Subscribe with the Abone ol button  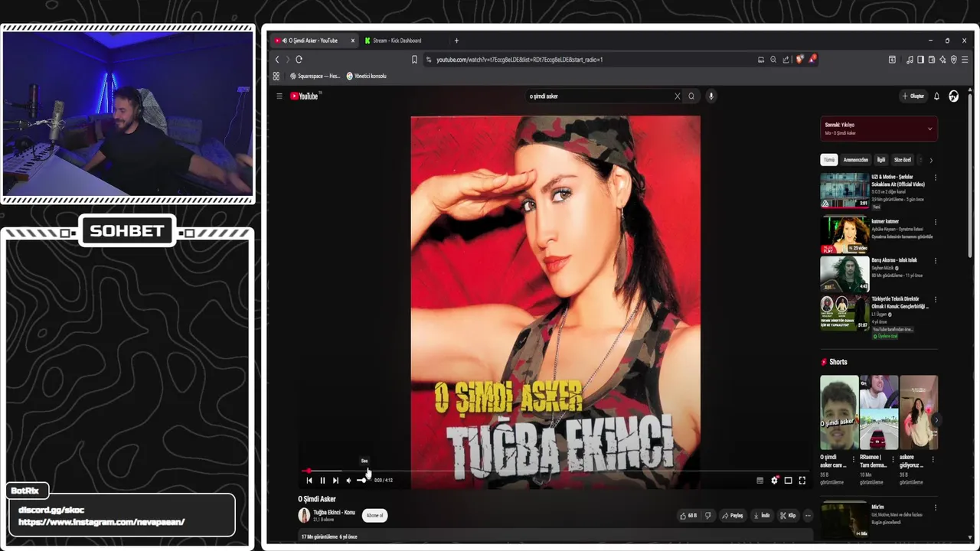tap(374, 516)
